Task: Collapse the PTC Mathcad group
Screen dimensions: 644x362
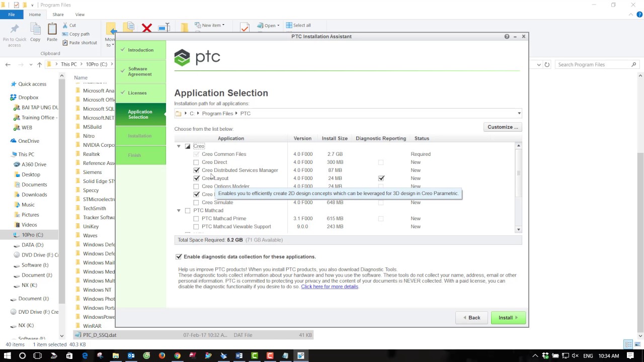Action: (x=179, y=211)
